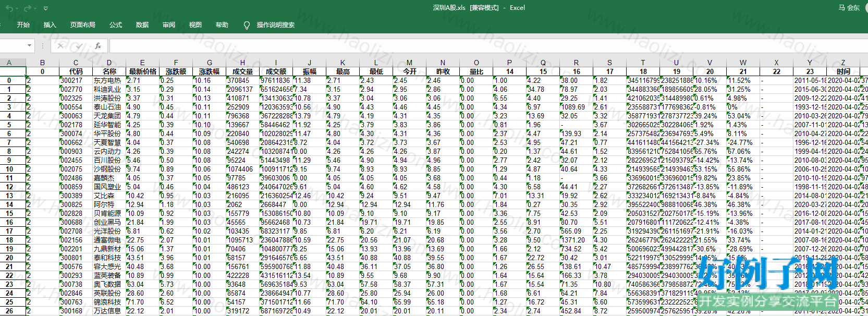The width and height of the screenshot is (868, 316).
Task: Click the 马 会东 account name
Action: 849,8
